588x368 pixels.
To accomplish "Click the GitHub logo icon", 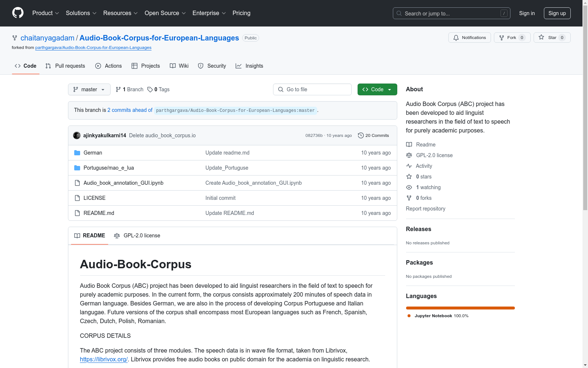I will (18, 13).
